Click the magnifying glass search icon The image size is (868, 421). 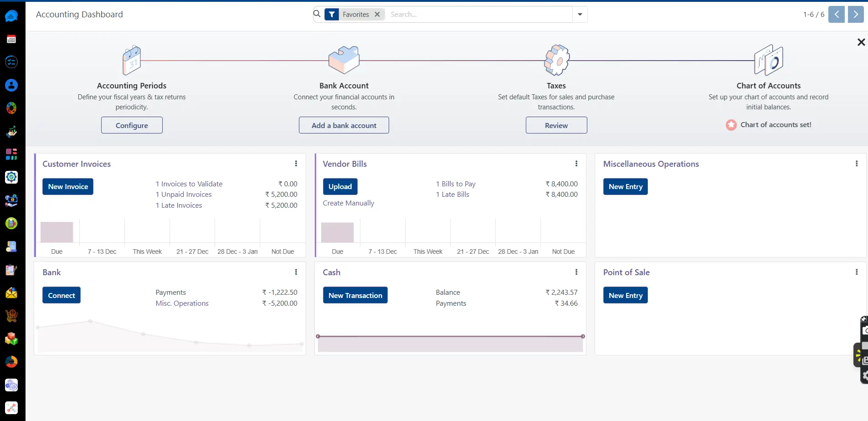[x=318, y=14]
